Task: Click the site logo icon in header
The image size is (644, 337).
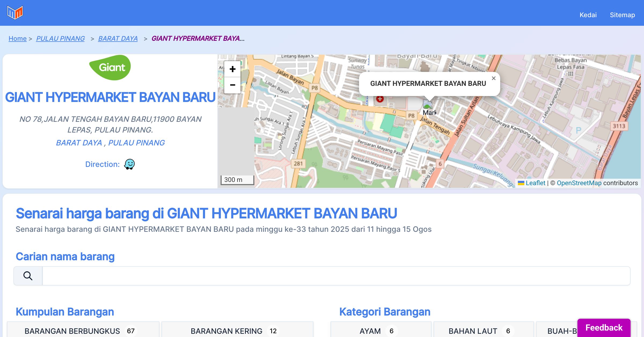Action: click(15, 13)
